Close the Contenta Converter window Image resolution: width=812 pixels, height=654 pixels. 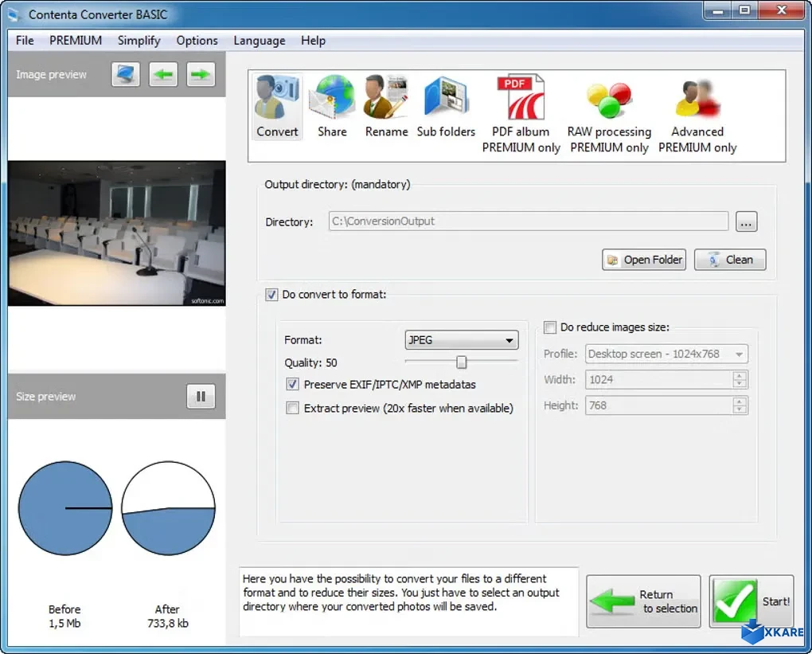[782, 10]
